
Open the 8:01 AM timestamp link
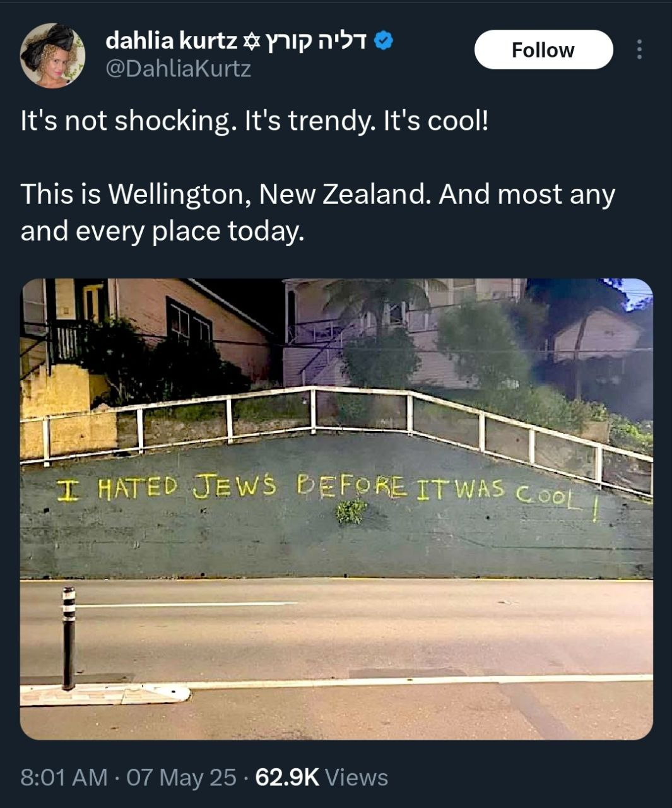click(x=64, y=777)
